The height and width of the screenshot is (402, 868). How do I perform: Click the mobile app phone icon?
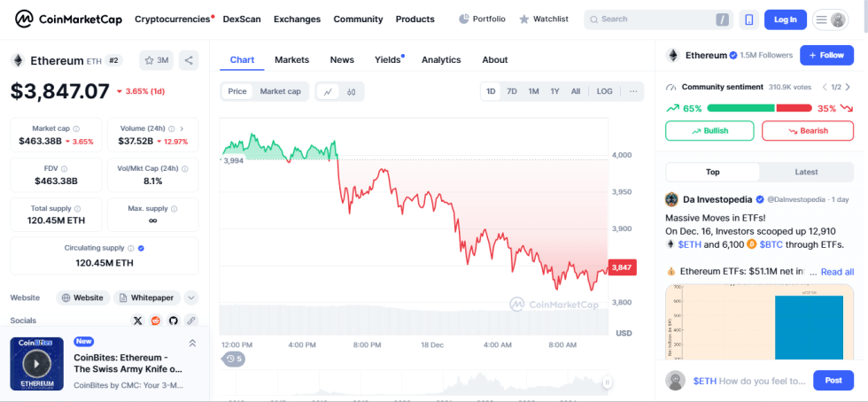[748, 19]
